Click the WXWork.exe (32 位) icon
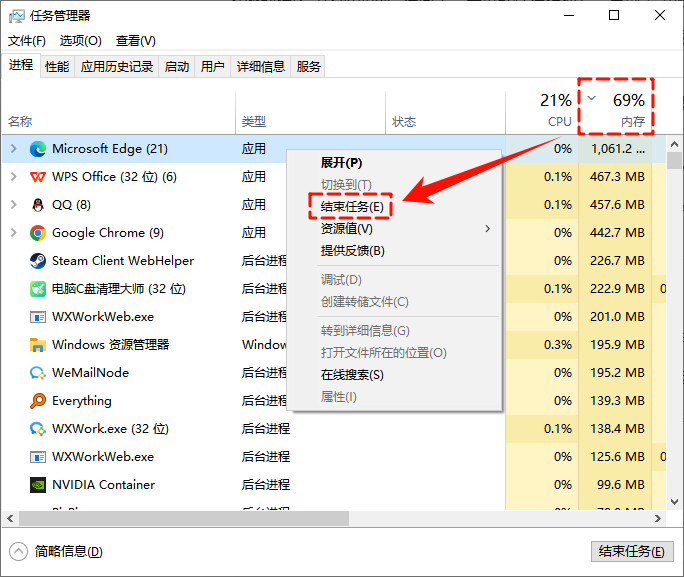Viewport: 684px width, 577px height. coord(38,429)
